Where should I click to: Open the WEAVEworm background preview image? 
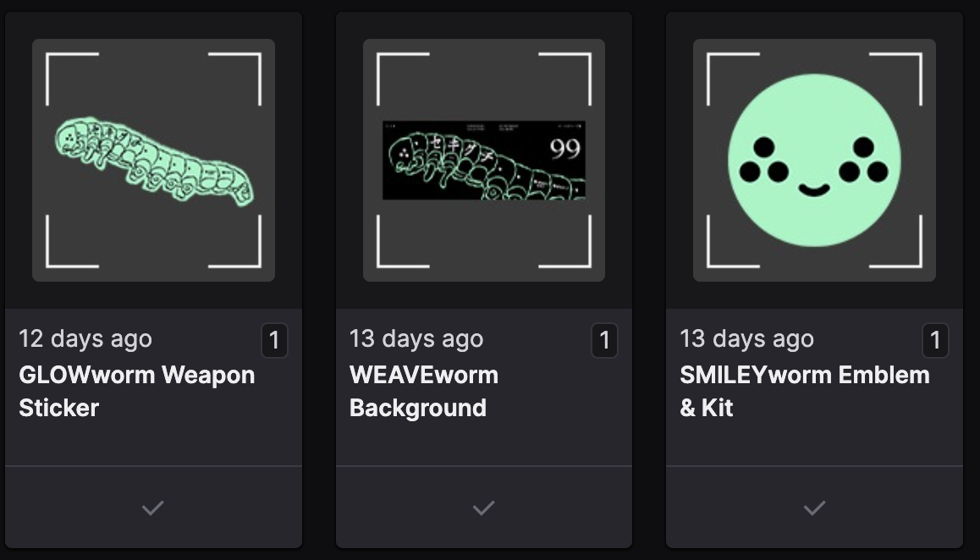(483, 161)
